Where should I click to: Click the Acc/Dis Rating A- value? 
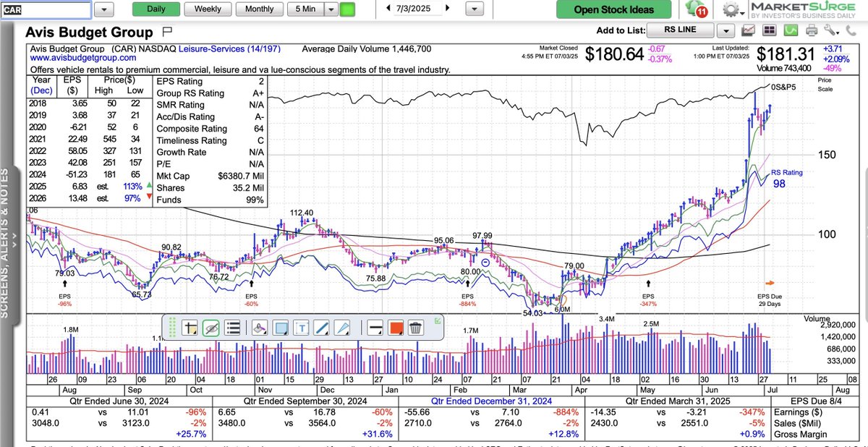[x=258, y=117]
